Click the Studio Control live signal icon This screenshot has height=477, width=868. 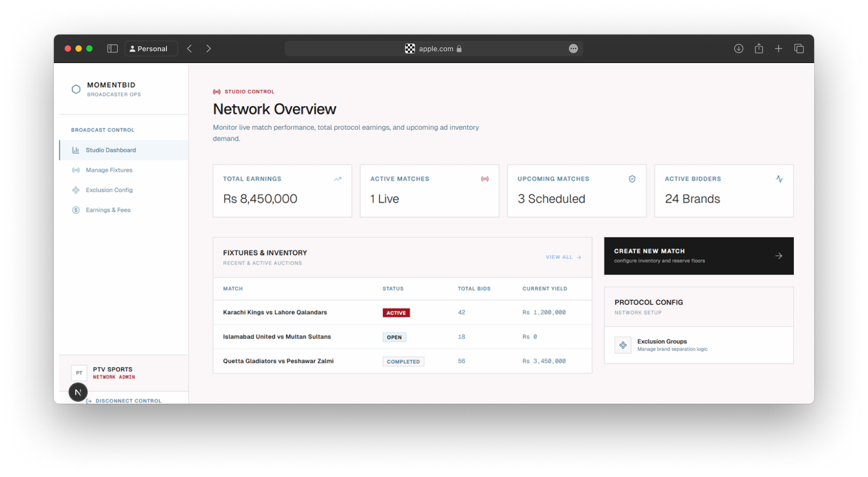pyautogui.click(x=216, y=92)
